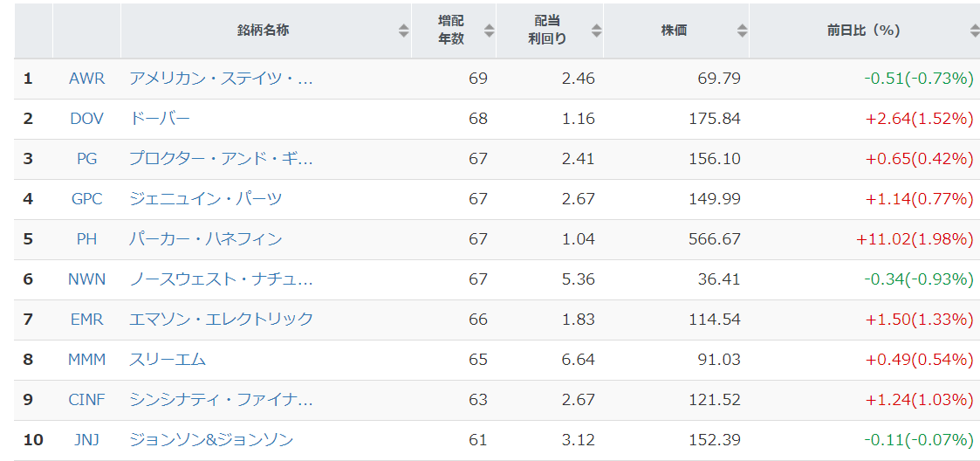Image resolution: width=980 pixels, height=461 pixels.
Task: Click the MMM ticker link
Action: click(x=87, y=359)
